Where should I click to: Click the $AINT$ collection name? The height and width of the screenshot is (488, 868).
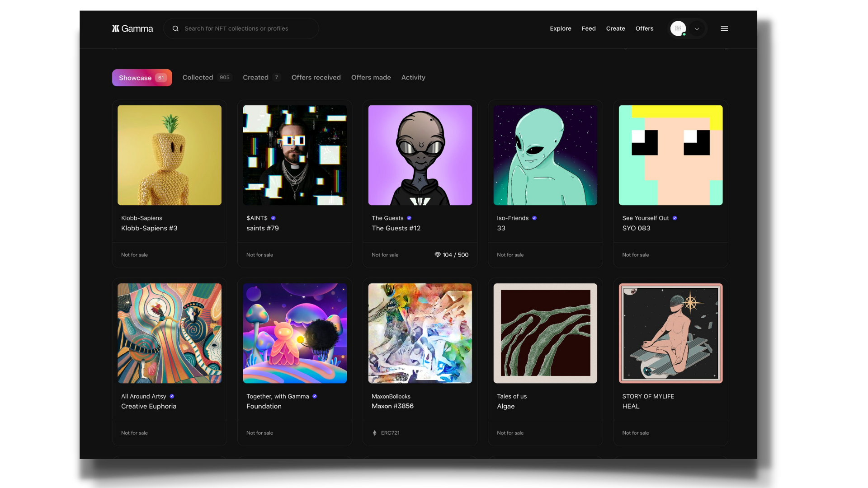(x=257, y=218)
